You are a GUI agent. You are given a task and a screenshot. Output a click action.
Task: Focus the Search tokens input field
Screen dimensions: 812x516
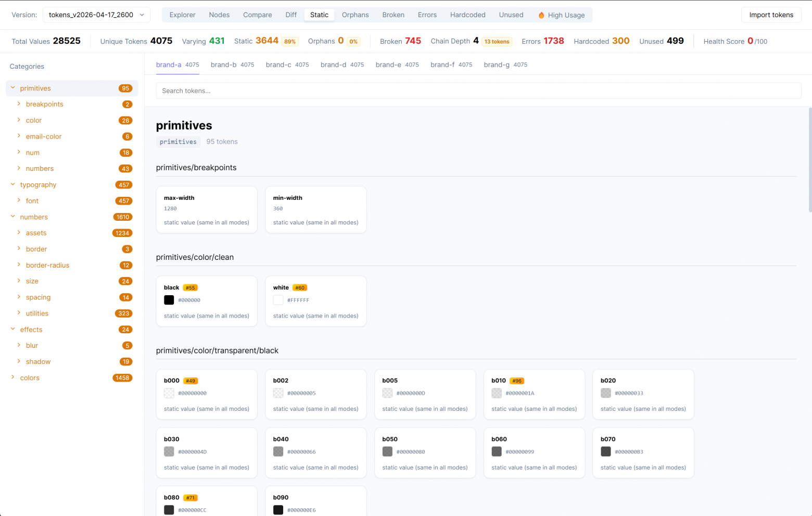pos(478,91)
